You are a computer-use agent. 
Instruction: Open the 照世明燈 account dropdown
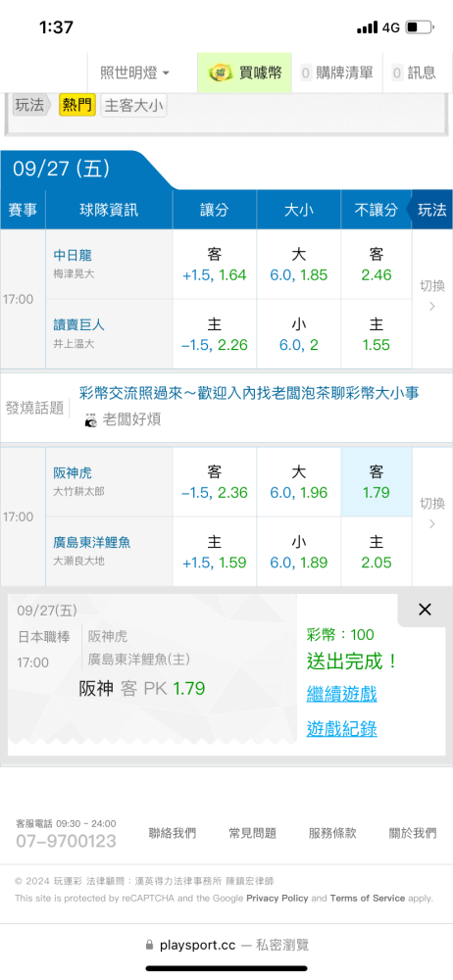coord(135,73)
